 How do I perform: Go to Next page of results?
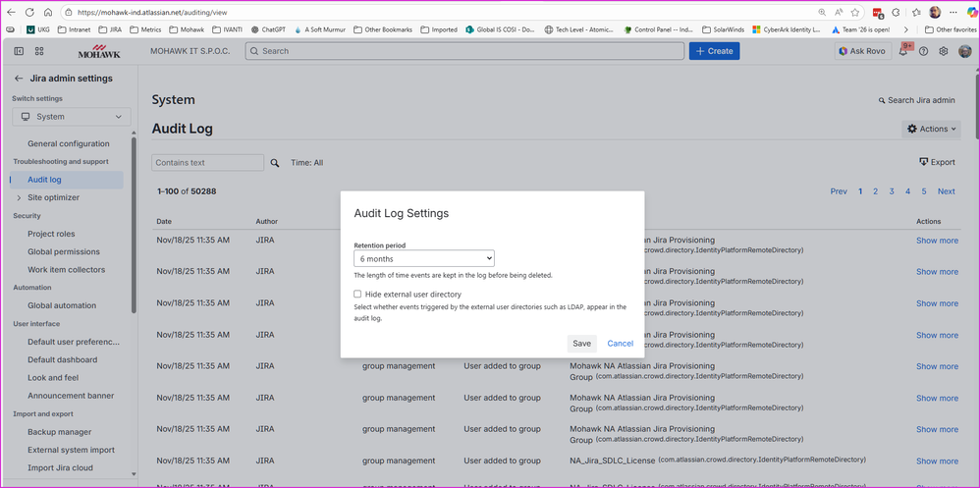tap(947, 191)
